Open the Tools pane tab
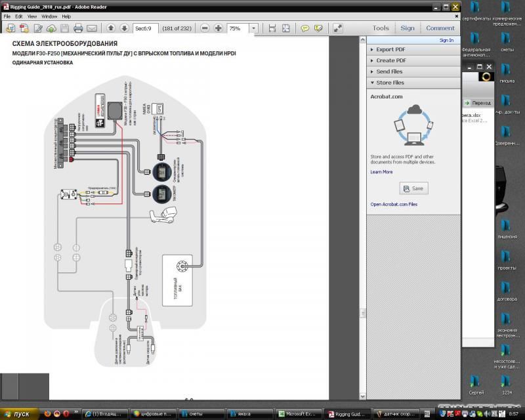Screen dimensions: 525x420 click(x=381, y=28)
